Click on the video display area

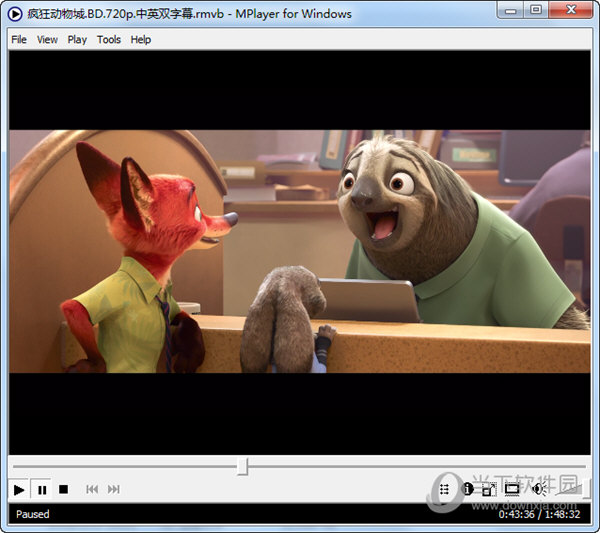[300, 250]
